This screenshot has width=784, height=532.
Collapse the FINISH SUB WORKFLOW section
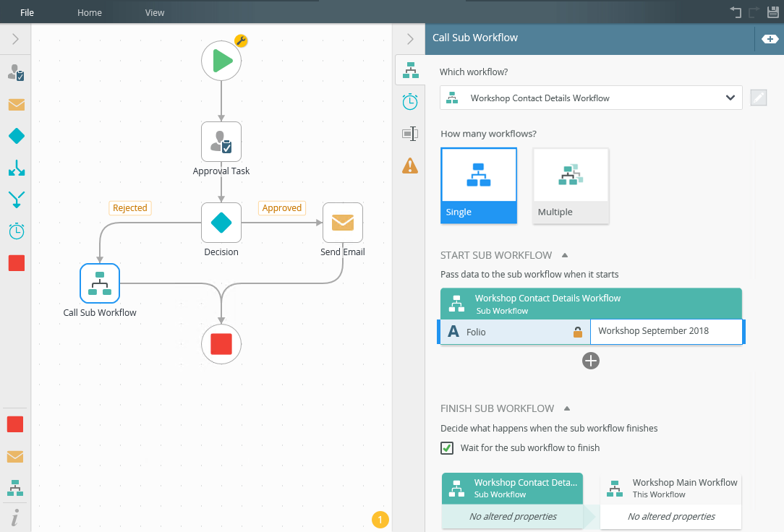[x=567, y=408]
